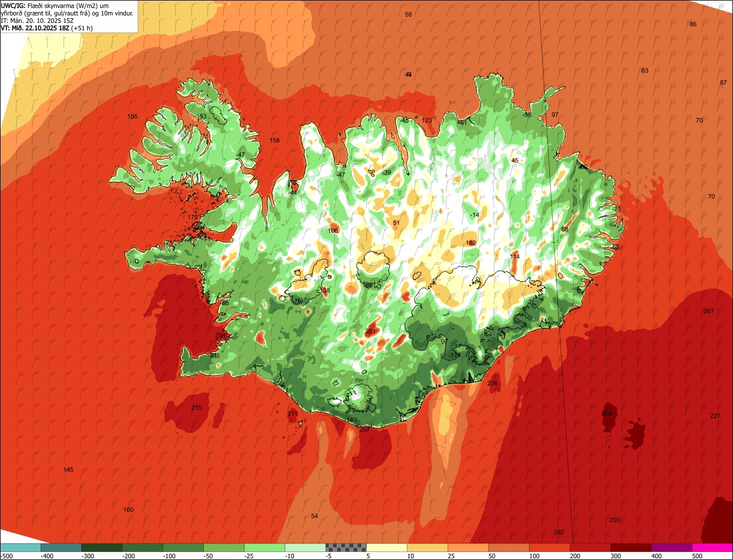The height and width of the screenshot is (560, 733).
Task: Pick the dark maroon legend swatch between 300 and 400
Action: pyautogui.click(x=631, y=547)
